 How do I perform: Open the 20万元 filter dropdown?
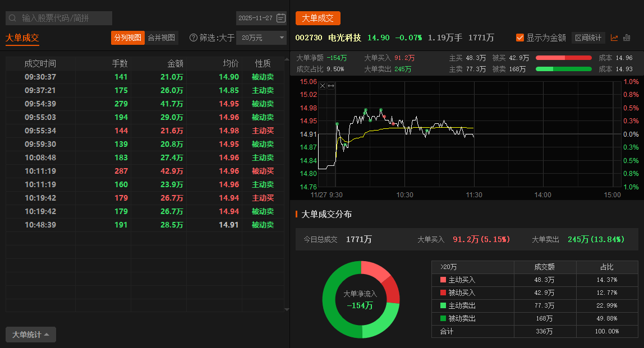261,38
